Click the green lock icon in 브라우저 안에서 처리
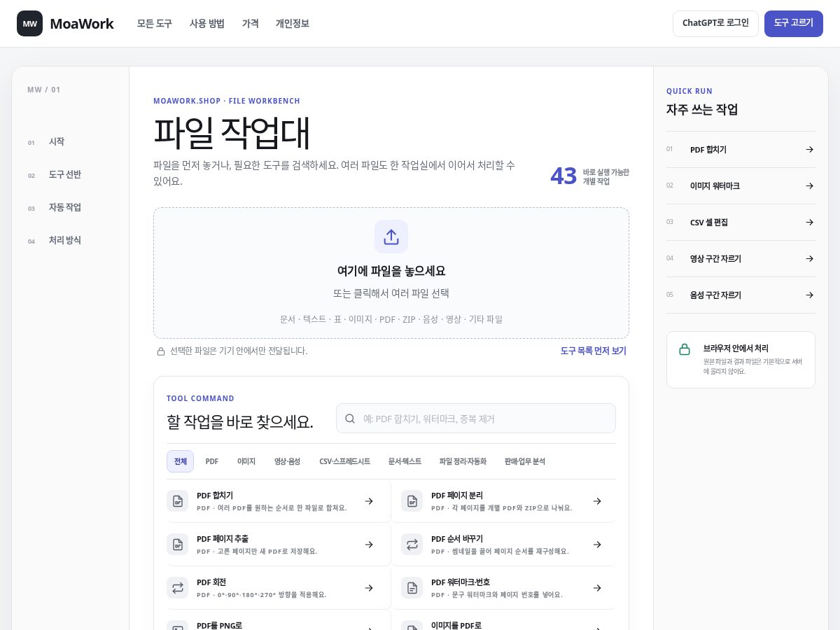Screen dimensions: 840x630 coord(685,349)
